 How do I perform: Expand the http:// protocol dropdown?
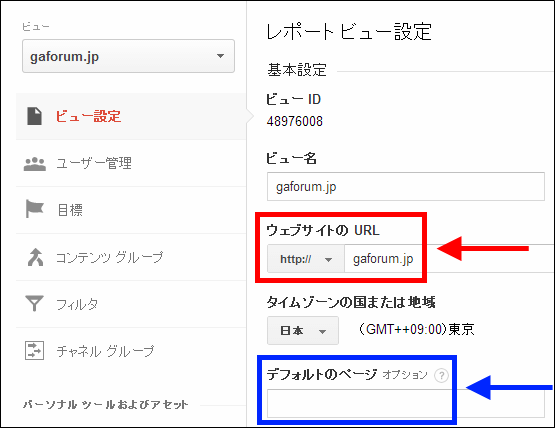coord(306,259)
